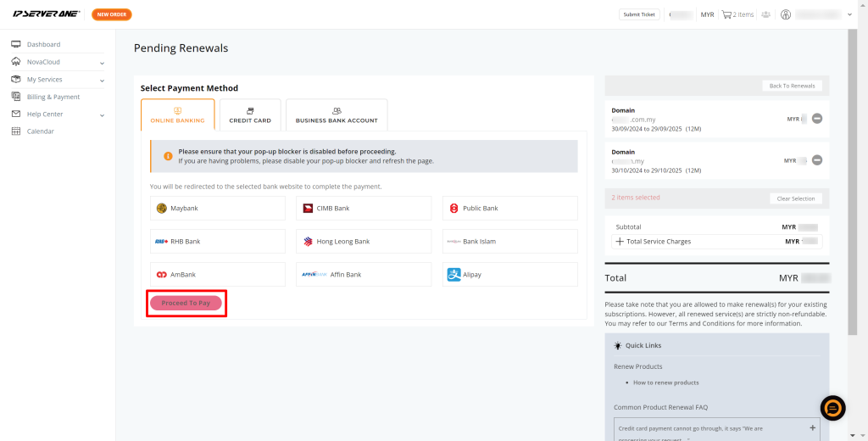Select Affin Bank payment option

[x=364, y=274]
